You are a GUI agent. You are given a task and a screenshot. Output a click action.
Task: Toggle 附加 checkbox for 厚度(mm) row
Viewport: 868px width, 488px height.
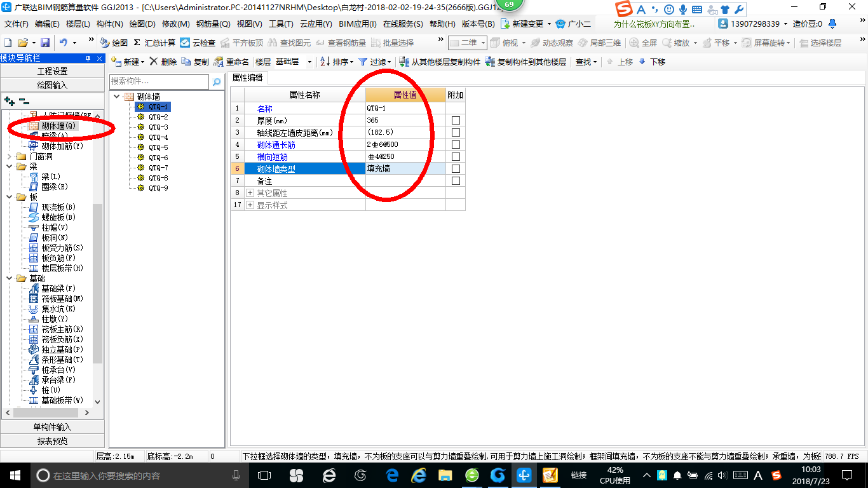pyautogui.click(x=456, y=120)
